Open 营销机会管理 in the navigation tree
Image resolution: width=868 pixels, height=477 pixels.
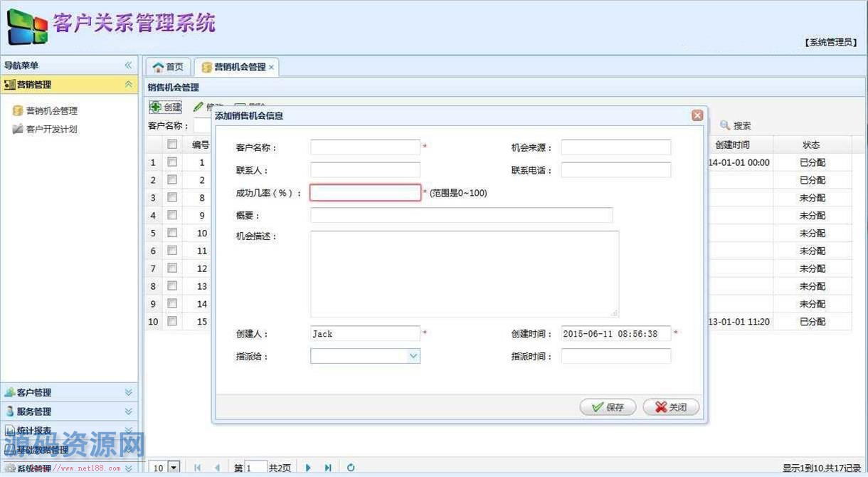[x=51, y=111]
